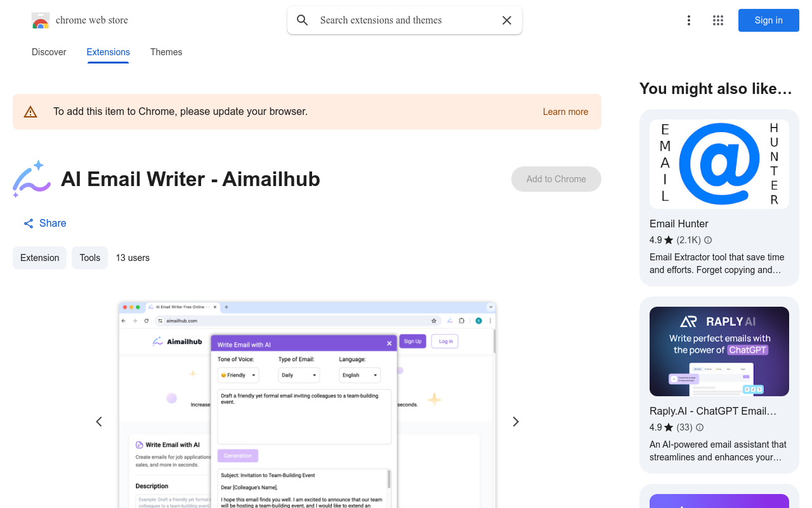Click the warning triangle icon
812x508 pixels.
(x=30, y=112)
